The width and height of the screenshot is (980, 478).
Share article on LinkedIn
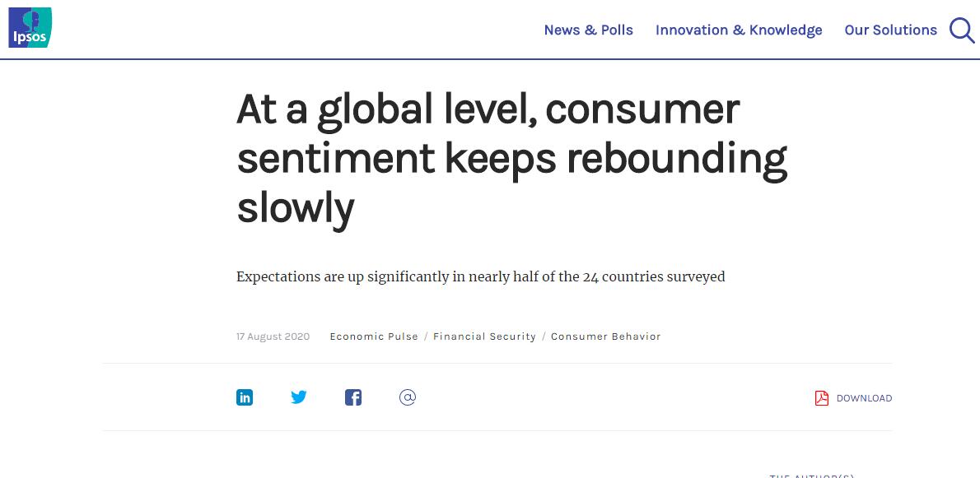[x=245, y=397]
